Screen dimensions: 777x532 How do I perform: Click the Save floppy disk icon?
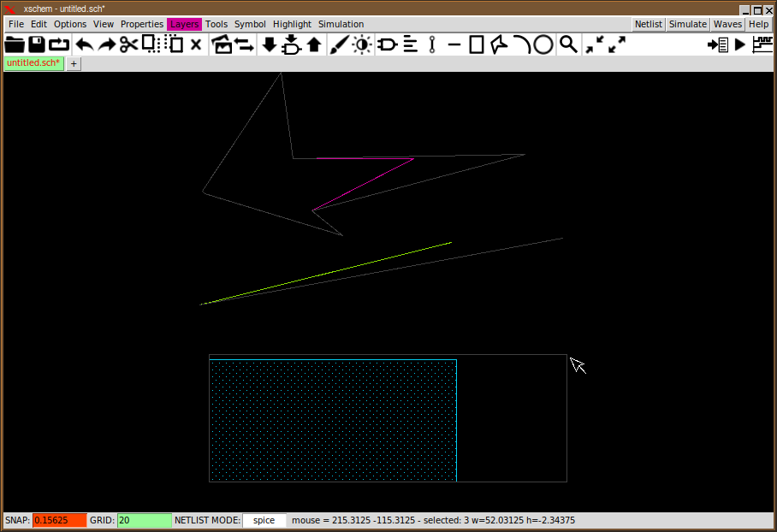pyautogui.click(x=37, y=44)
